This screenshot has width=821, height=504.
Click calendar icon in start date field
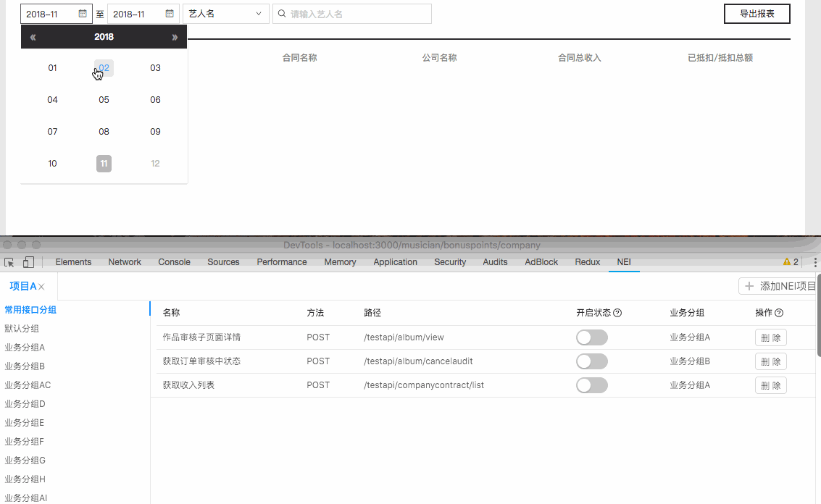[83, 14]
